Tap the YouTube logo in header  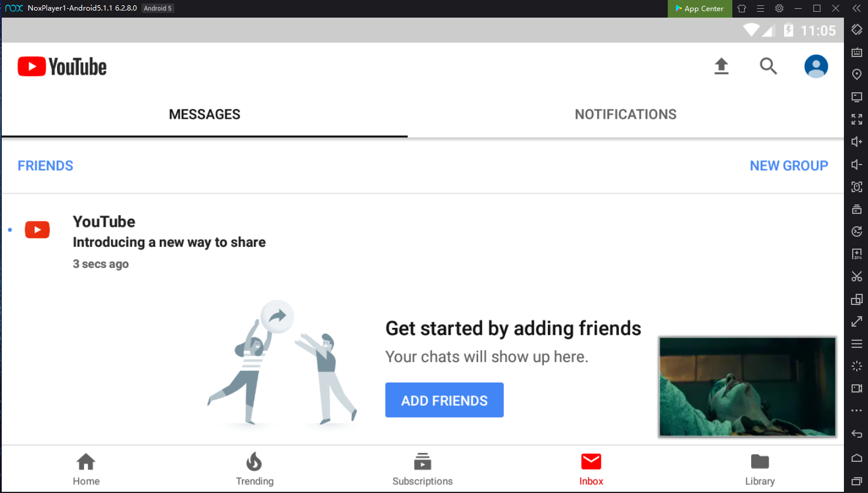coord(62,66)
